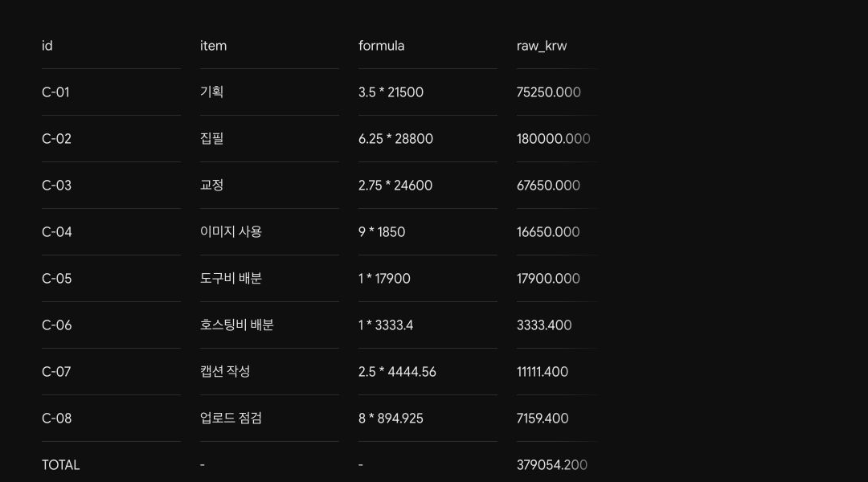Click the 도구비 배분 cell
Screen dimensions: 868x482
(231, 278)
